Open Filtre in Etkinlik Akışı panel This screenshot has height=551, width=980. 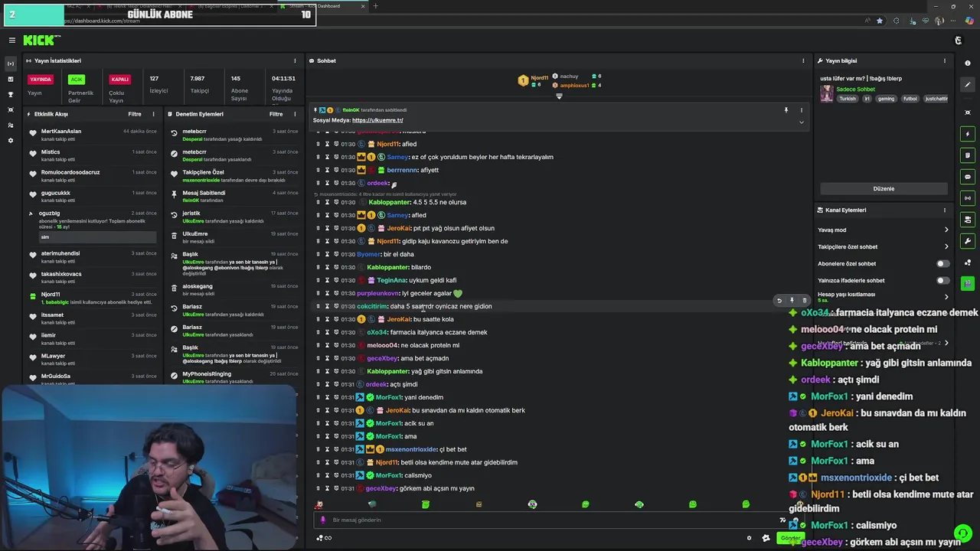coord(135,114)
